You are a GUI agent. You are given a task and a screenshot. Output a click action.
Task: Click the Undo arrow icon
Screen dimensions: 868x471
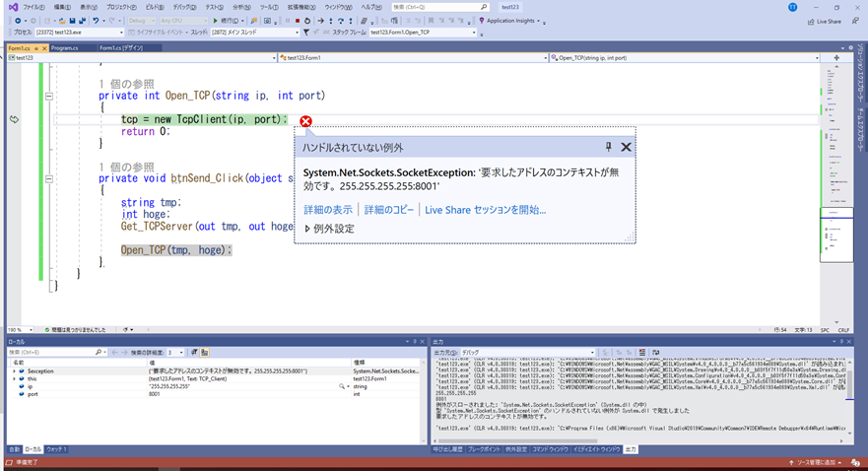pos(96,21)
